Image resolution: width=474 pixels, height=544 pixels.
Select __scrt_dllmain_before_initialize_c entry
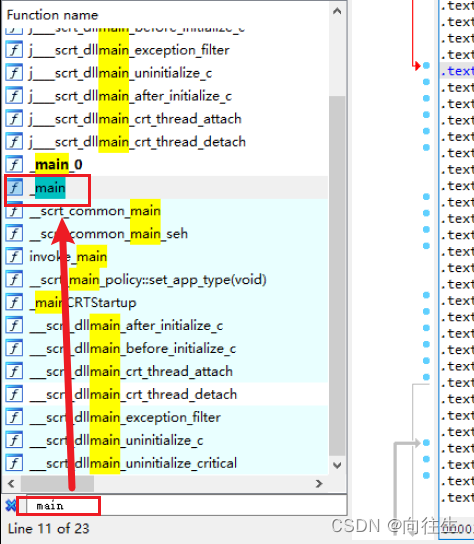133,348
